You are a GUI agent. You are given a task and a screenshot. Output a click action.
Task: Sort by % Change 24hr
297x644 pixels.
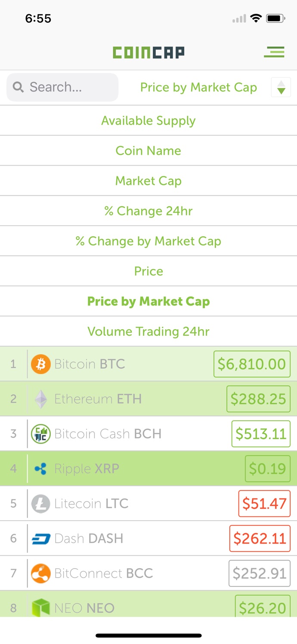(x=148, y=211)
